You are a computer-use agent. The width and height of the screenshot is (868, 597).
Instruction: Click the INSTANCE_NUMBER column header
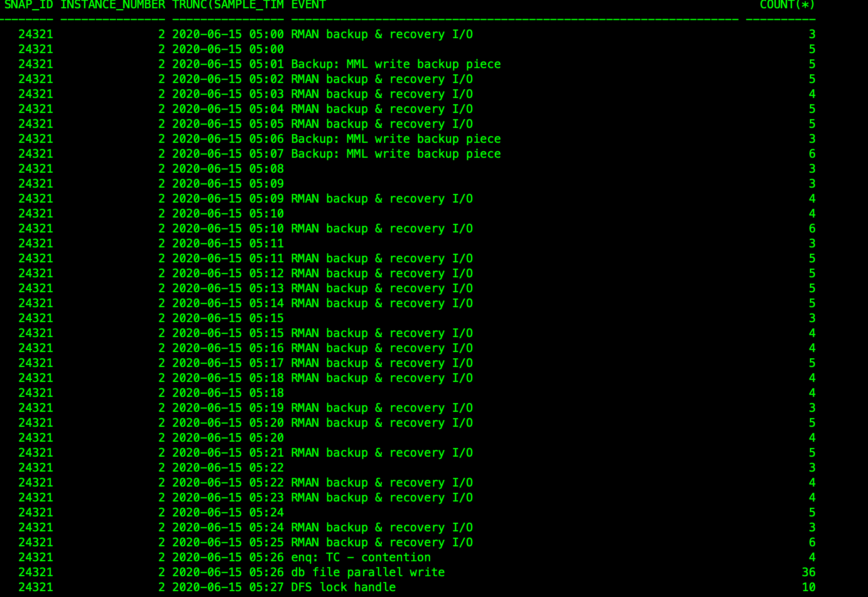click(113, 5)
